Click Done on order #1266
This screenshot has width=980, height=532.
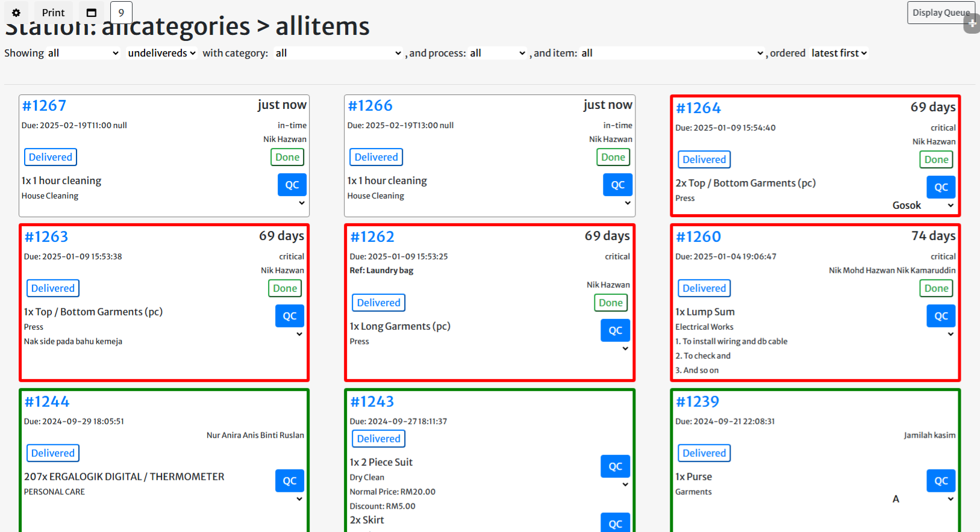point(613,157)
